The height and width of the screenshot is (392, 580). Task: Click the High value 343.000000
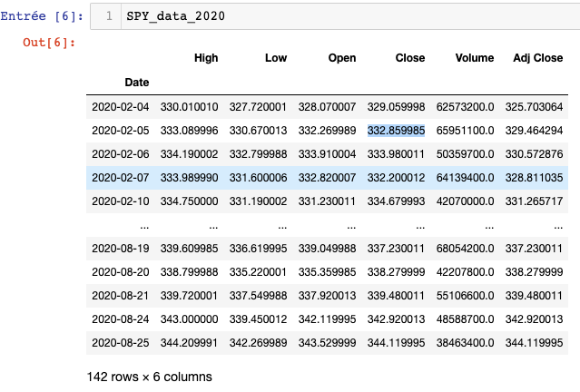click(x=189, y=320)
